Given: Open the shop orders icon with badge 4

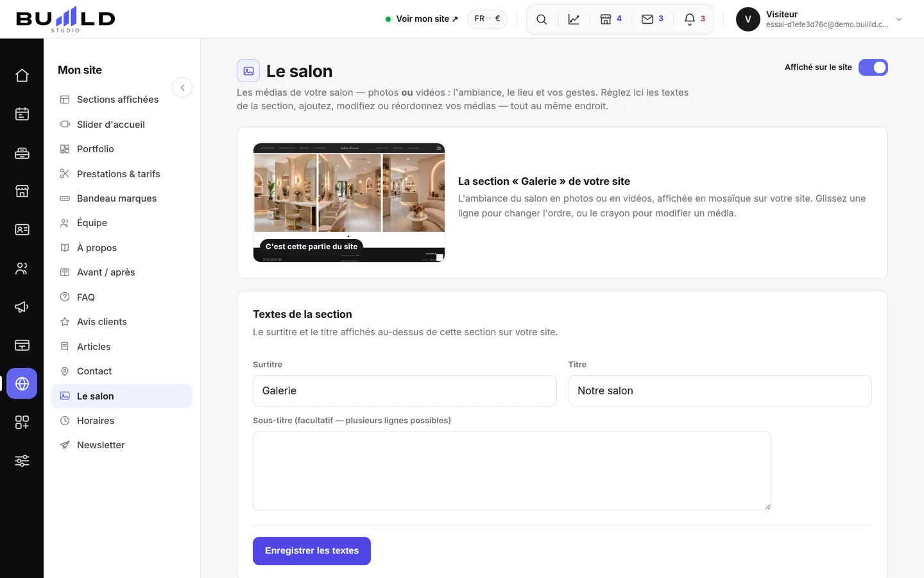Looking at the screenshot, I should tap(611, 19).
